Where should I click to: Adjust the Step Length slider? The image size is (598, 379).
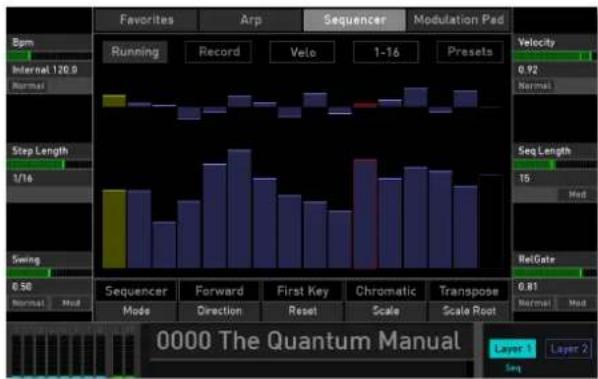[50, 165]
